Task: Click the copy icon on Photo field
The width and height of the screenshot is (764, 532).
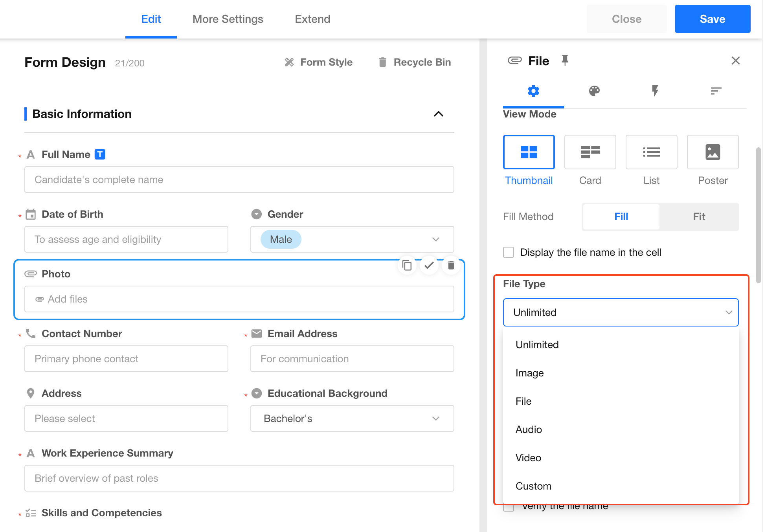Action: (407, 266)
